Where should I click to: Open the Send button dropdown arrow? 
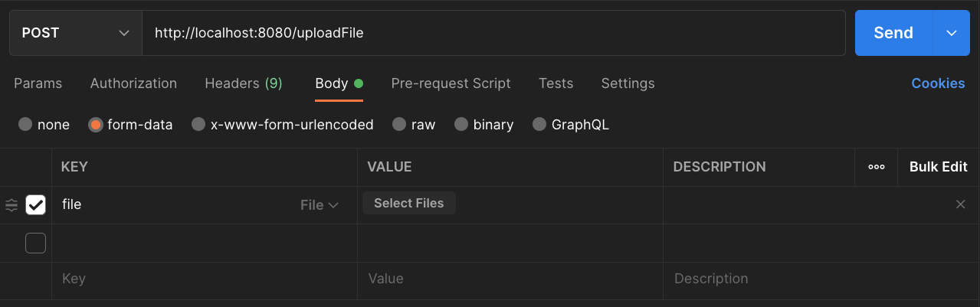pos(952,33)
